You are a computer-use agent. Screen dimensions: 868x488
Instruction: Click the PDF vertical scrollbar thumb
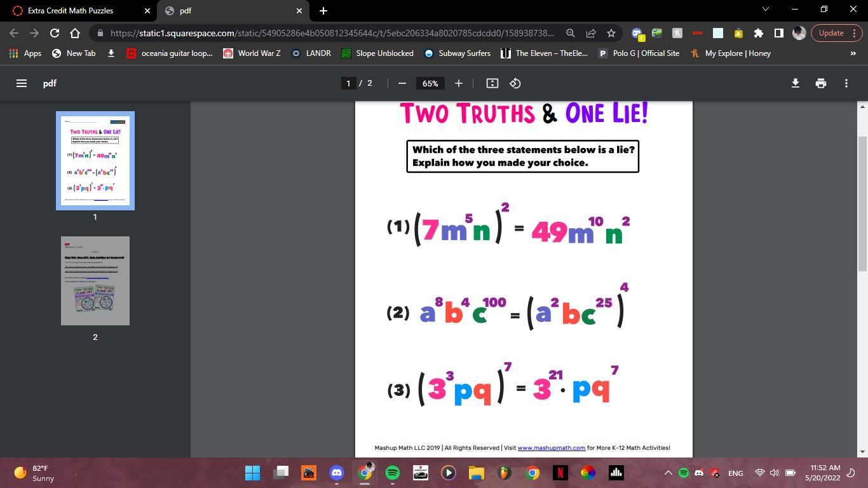863,203
